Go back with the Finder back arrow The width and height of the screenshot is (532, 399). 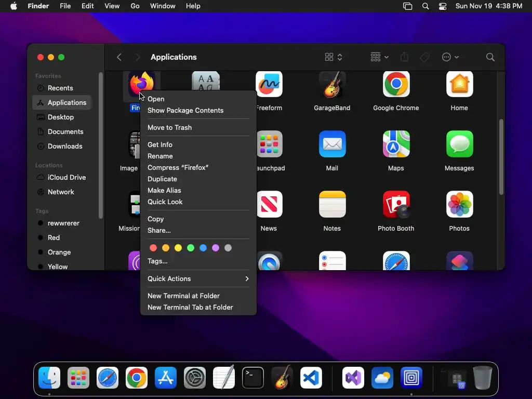(x=119, y=57)
